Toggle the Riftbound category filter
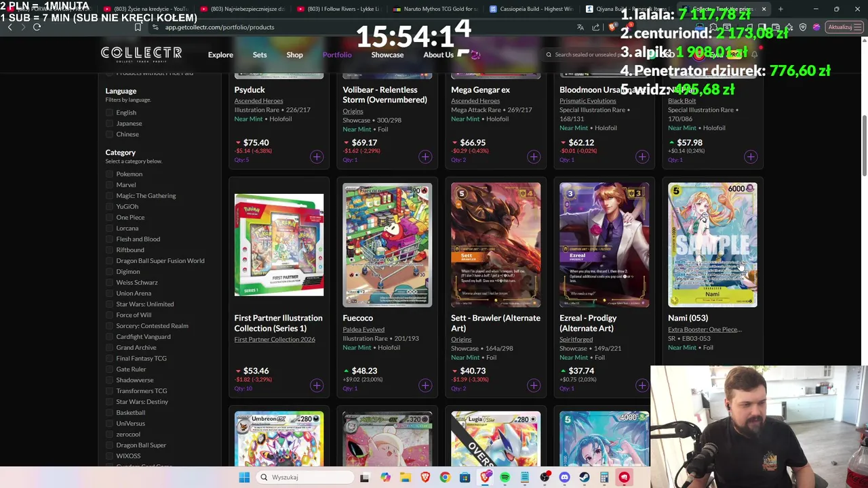Viewport: 868px width, 488px height. click(x=109, y=250)
